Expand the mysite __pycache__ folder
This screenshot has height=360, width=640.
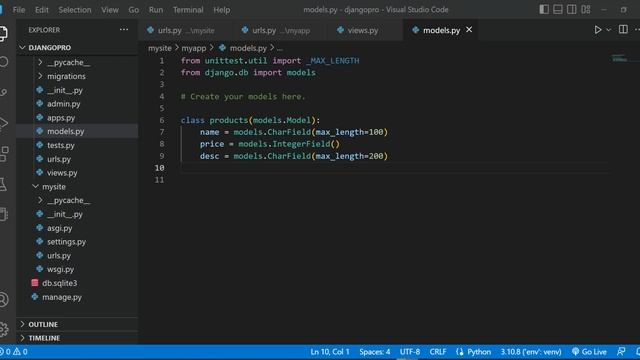coord(78,200)
